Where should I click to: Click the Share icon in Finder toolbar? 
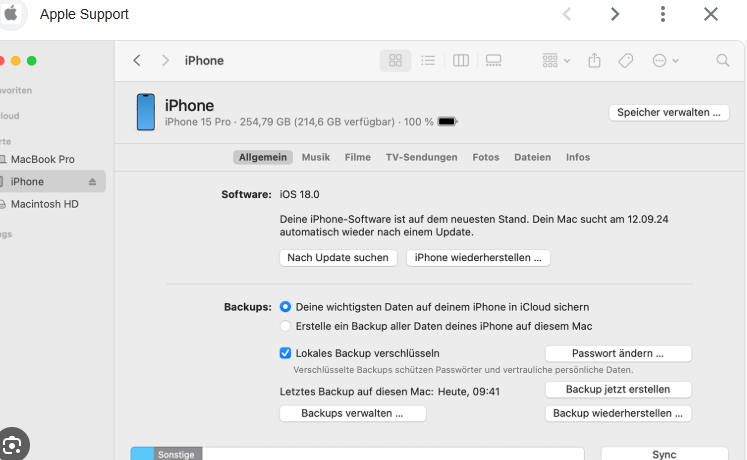pos(594,61)
